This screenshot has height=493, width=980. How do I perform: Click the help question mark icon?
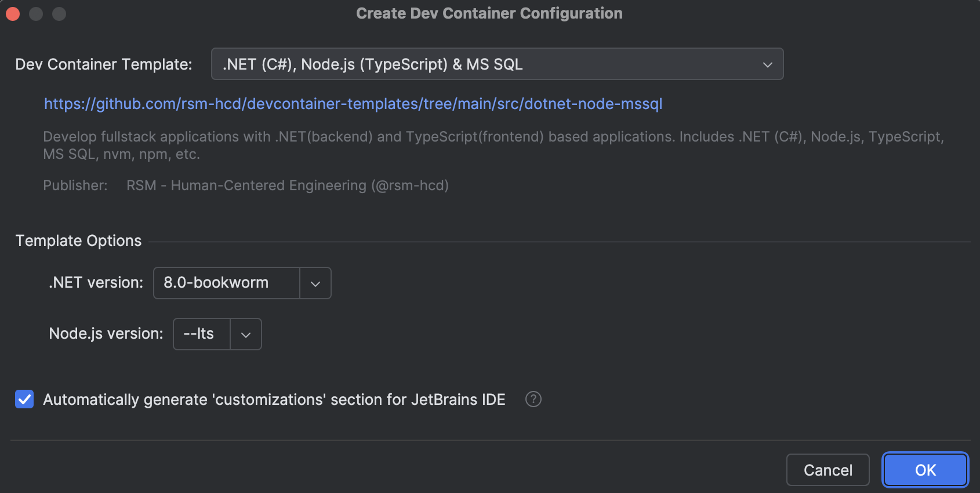click(x=533, y=399)
